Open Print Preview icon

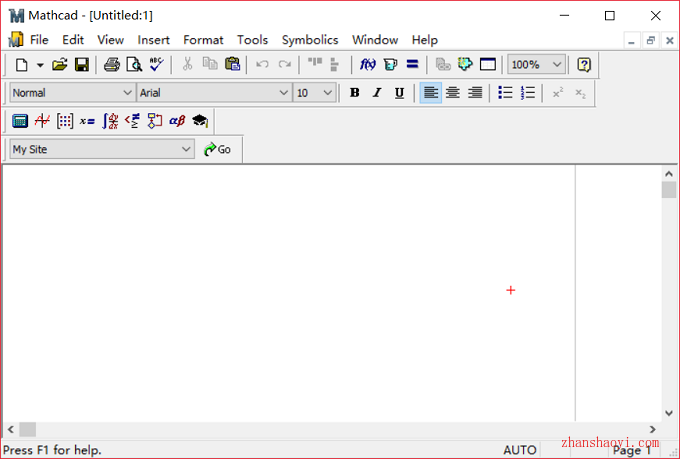point(134,65)
